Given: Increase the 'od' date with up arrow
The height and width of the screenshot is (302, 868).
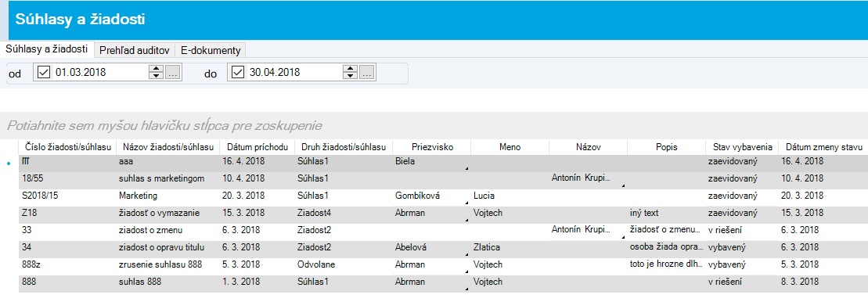Looking at the screenshot, I should point(157,69).
